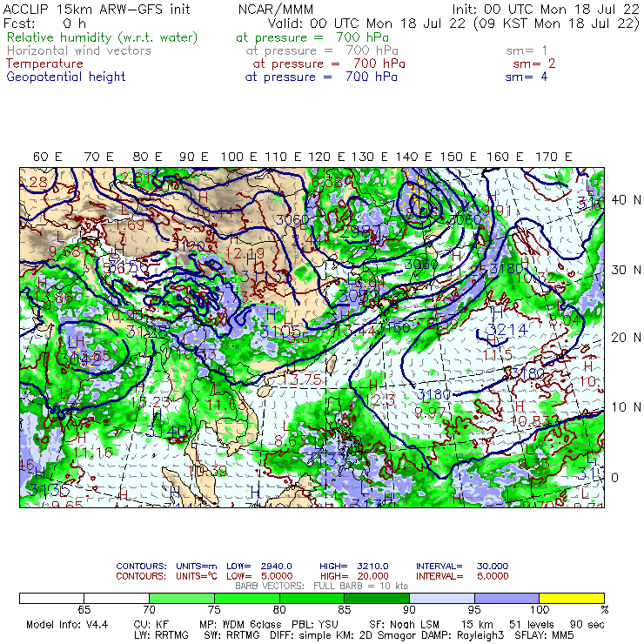Click the 'NCAR/MMM' header text

point(276,9)
